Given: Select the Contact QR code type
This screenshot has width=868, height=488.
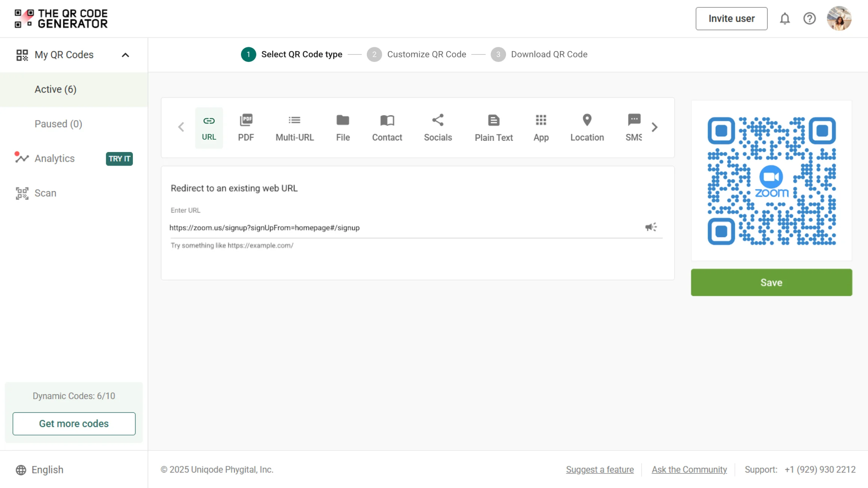Looking at the screenshot, I should click(x=387, y=128).
